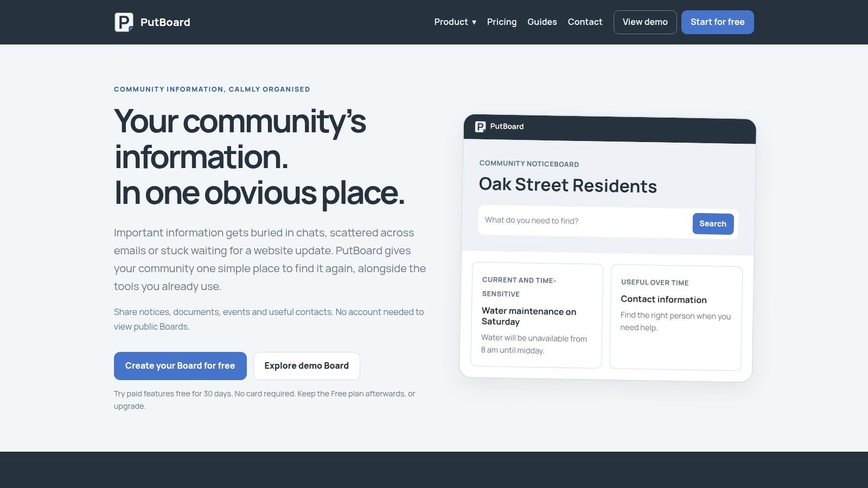The height and width of the screenshot is (488, 868).
Task: Click the 'Share notices, documents, events' paragraph
Action: pyautogui.click(x=269, y=319)
